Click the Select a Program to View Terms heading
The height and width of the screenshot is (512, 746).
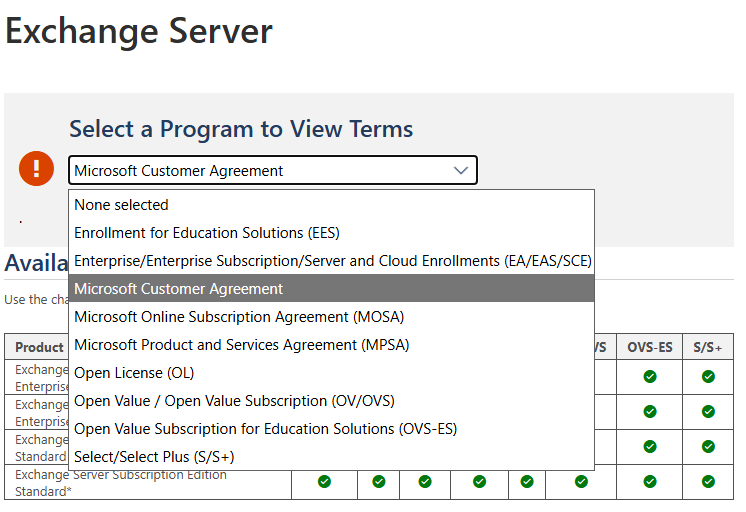(241, 129)
